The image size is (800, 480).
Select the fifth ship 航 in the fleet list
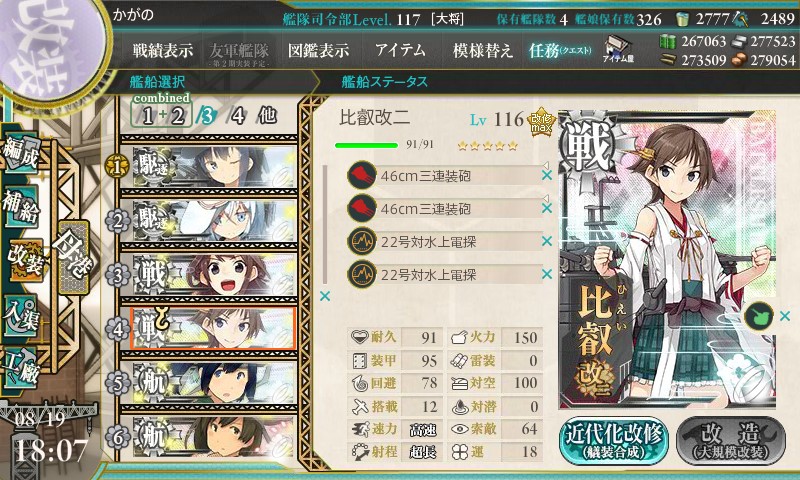tap(214, 383)
